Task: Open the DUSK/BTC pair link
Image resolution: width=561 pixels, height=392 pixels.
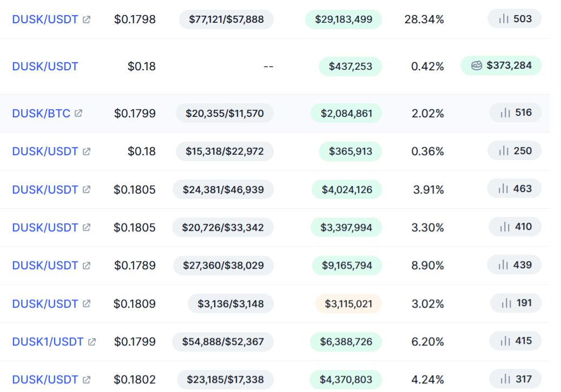Action: pyautogui.click(x=41, y=114)
